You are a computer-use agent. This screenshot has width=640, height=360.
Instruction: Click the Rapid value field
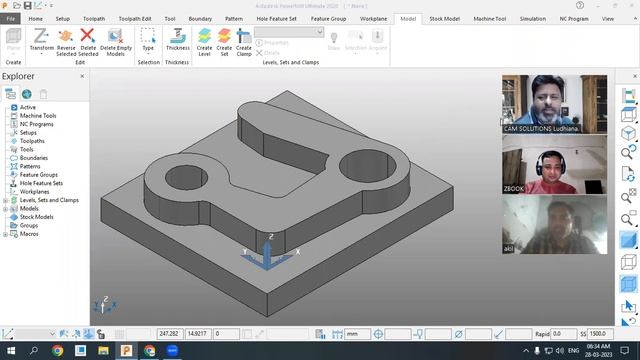pyautogui.click(x=563, y=334)
